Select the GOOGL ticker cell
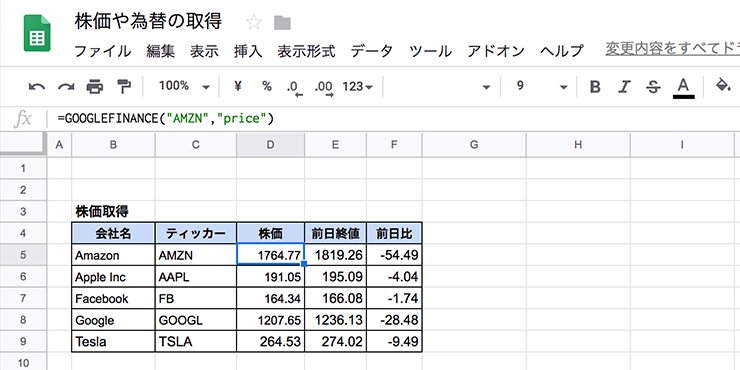 (x=196, y=320)
